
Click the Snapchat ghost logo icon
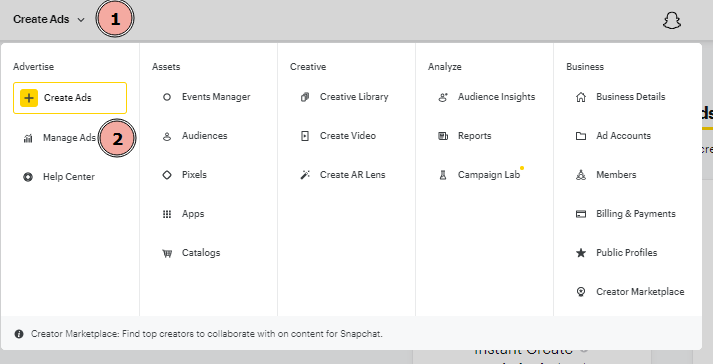point(672,20)
